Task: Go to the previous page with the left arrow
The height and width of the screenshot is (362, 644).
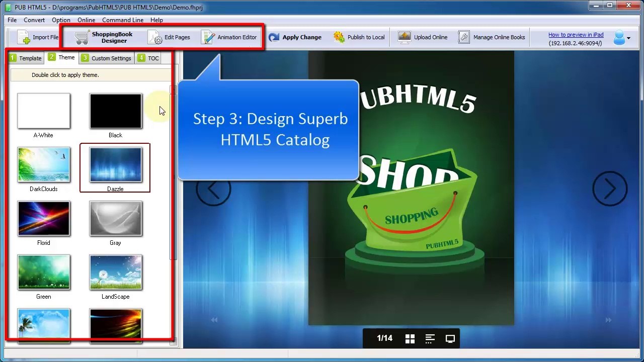Action: point(213,189)
